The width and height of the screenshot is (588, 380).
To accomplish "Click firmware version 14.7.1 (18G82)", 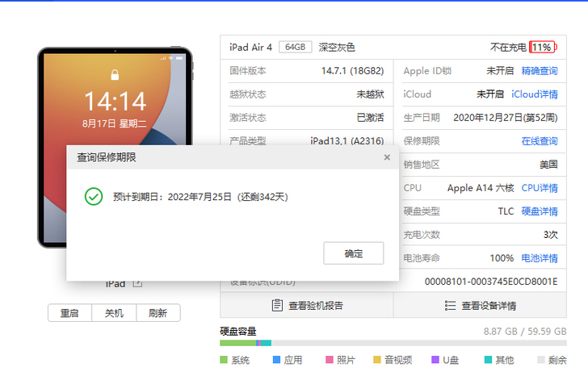I will (x=352, y=71).
